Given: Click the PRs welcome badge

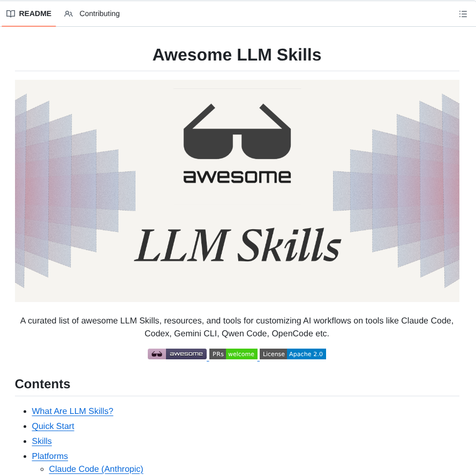Looking at the screenshot, I should (233, 354).
